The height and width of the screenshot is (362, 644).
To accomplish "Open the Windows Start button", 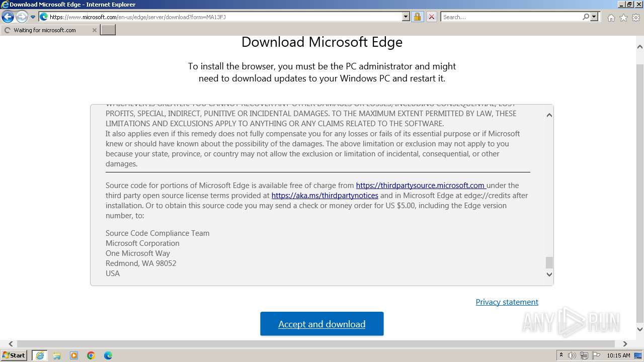I will (x=14, y=355).
